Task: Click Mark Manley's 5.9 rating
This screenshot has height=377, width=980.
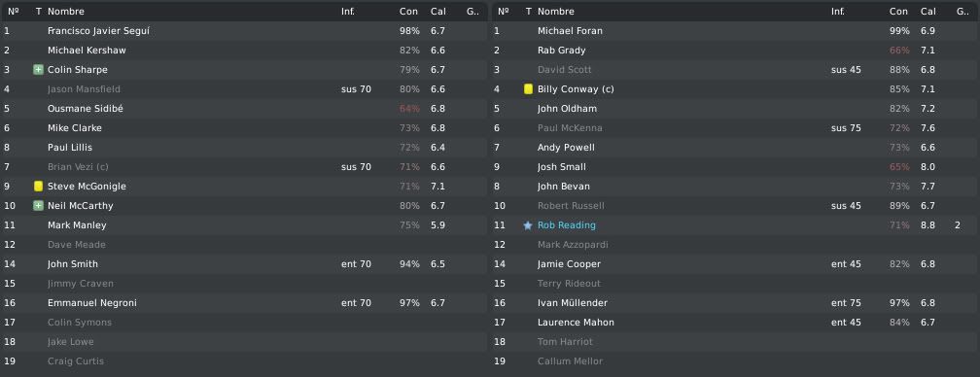Action: pyautogui.click(x=437, y=225)
